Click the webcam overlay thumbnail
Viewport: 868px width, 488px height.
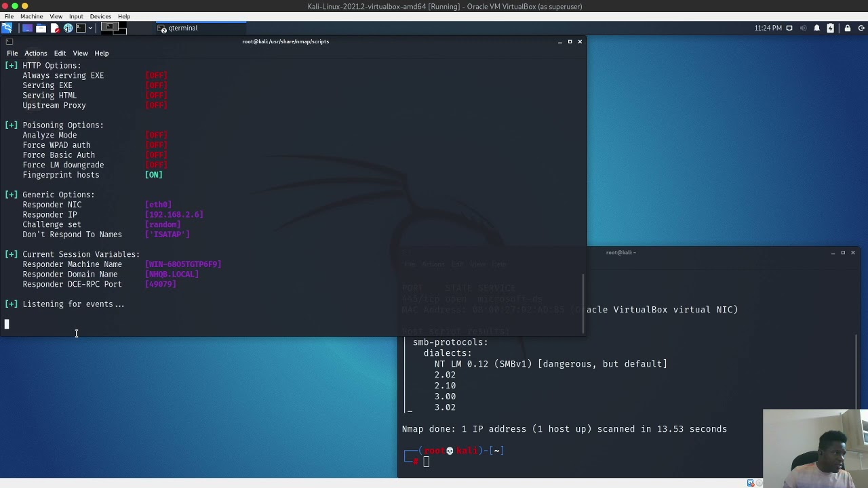pyautogui.click(x=815, y=449)
